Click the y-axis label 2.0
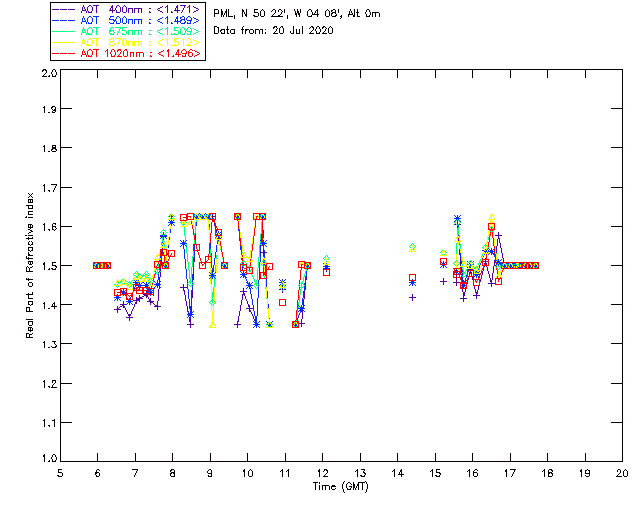 (x=49, y=73)
